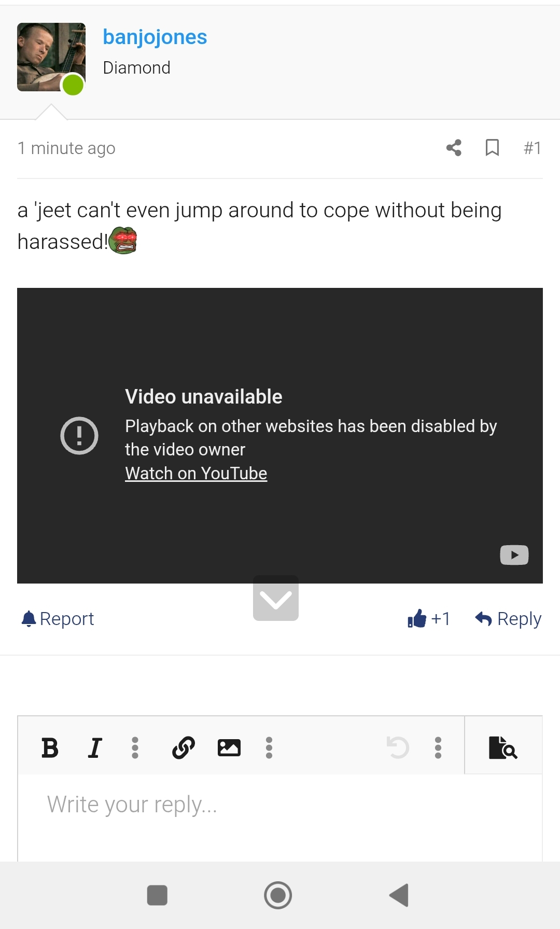Expand extra editor options next to undo
Screen dimensions: 560x929
click(438, 747)
